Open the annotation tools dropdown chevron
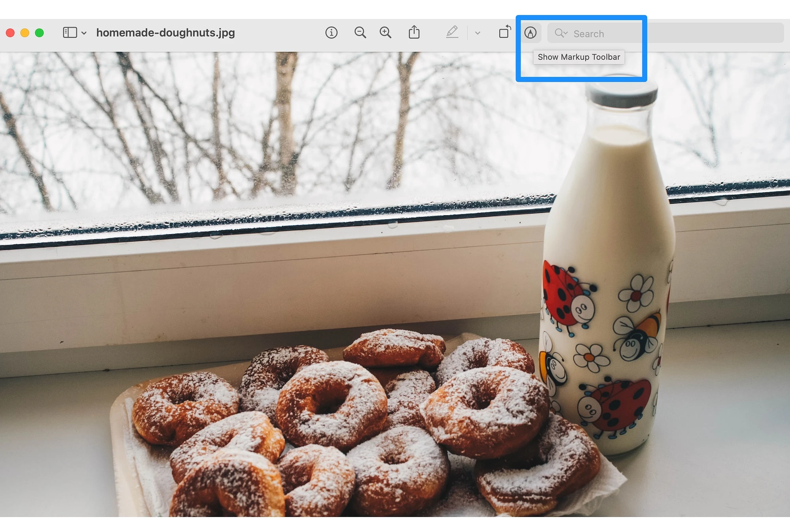The width and height of the screenshot is (790, 532). pos(477,33)
